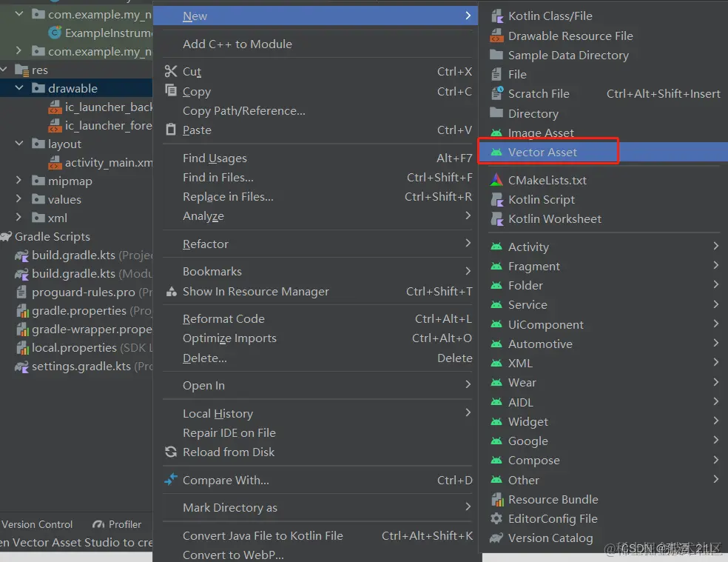Click the Kotlin Class/File icon
Viewport: 728px width, 562px height.
tap(496, 16)
